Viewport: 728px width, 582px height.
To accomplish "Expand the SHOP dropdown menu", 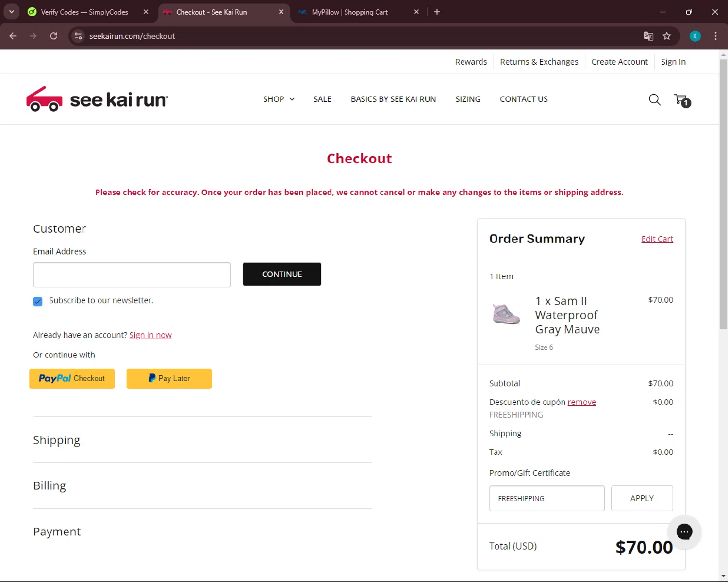I will tap(279, 99).
